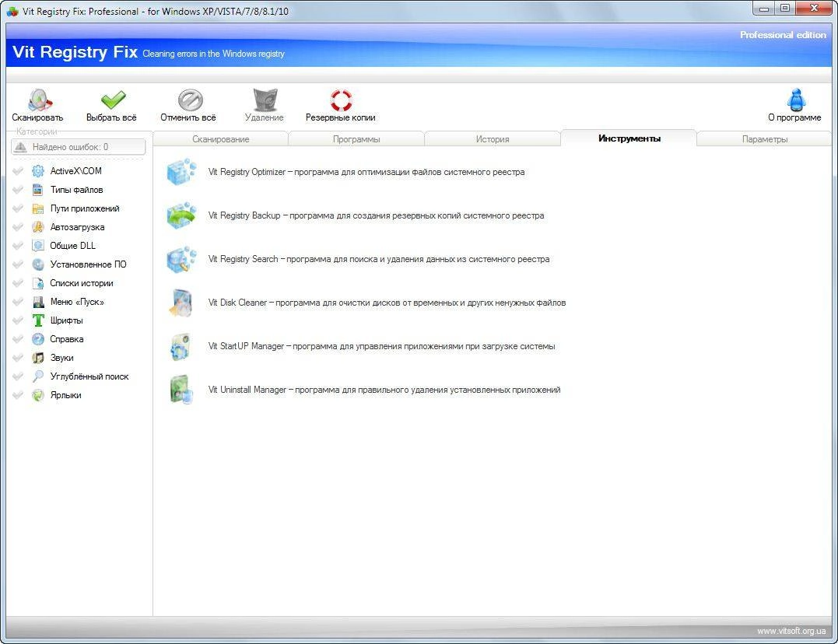Image resolution: width=838 pixels, height=644 pixels.
Task: Click the Отменить всё icon
Action: coord(190,100)
